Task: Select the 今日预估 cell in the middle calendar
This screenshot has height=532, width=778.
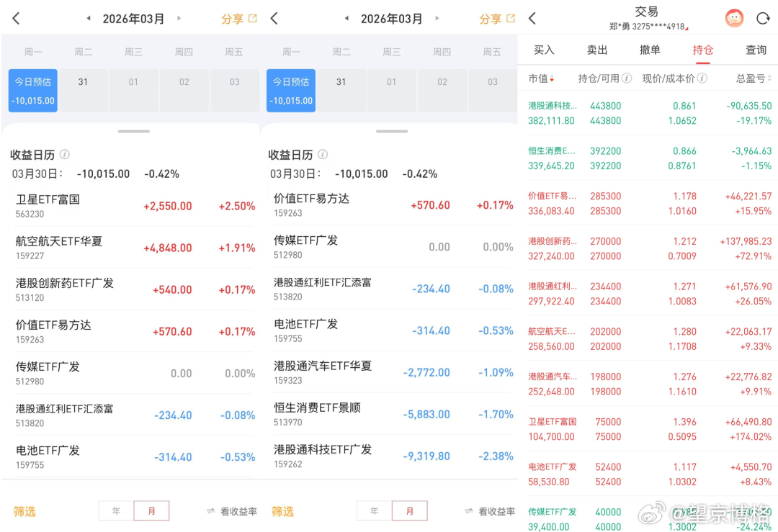Action: [x=291, y=90]
